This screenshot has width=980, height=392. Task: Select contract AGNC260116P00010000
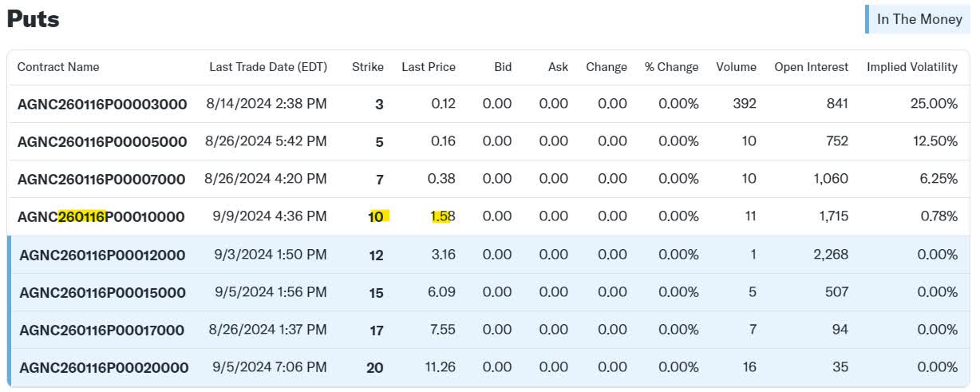pos(101,216)
